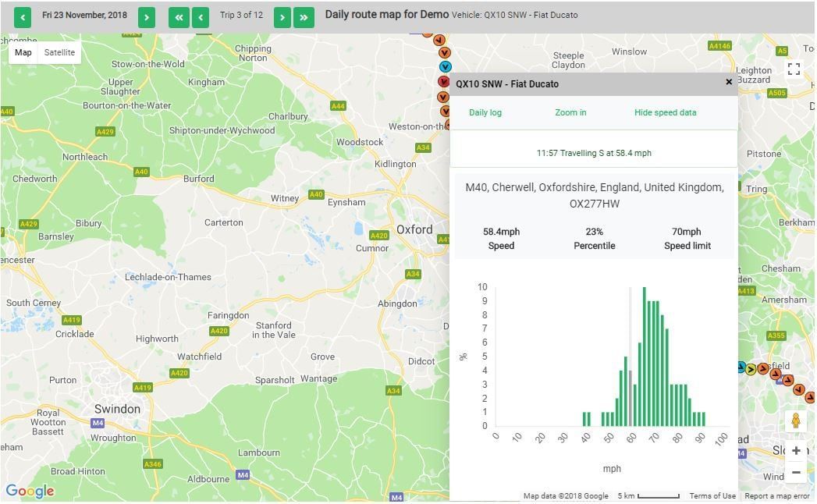Screen dimensions: 817x504
Task: Zoom in map with plus button
Action: (795, 450)
